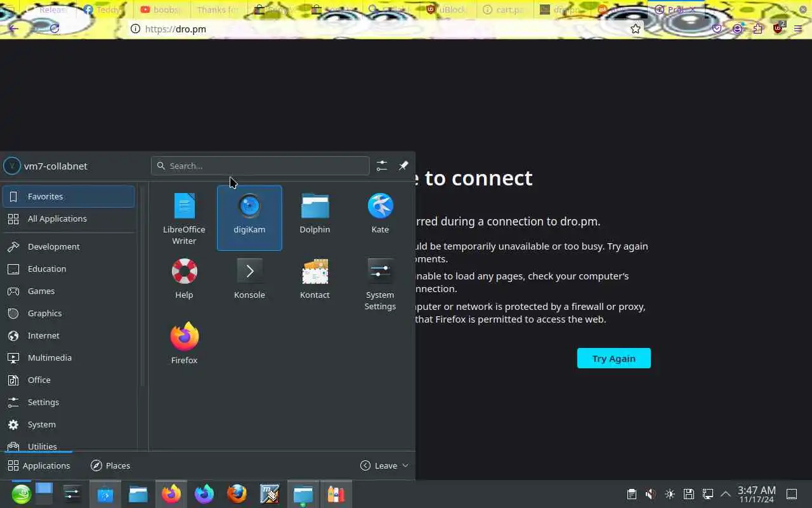Open the network tray icon
Screen dimensions: 812x508
pos(708,494)
